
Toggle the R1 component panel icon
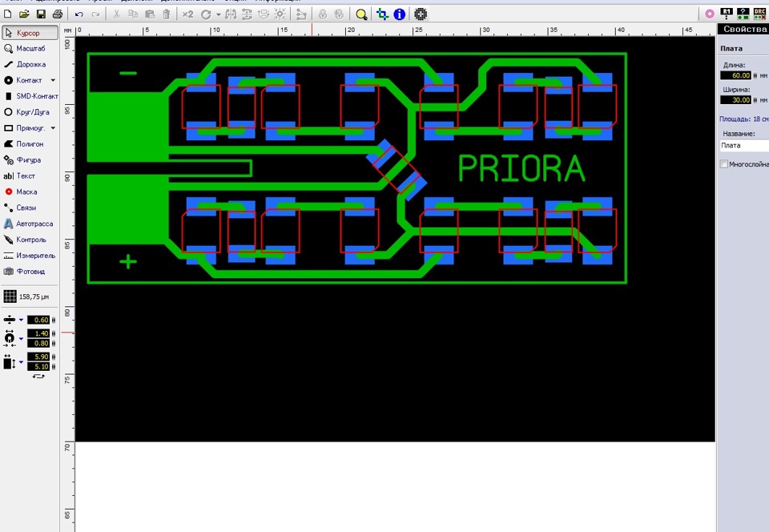click(x=727, y=14)
